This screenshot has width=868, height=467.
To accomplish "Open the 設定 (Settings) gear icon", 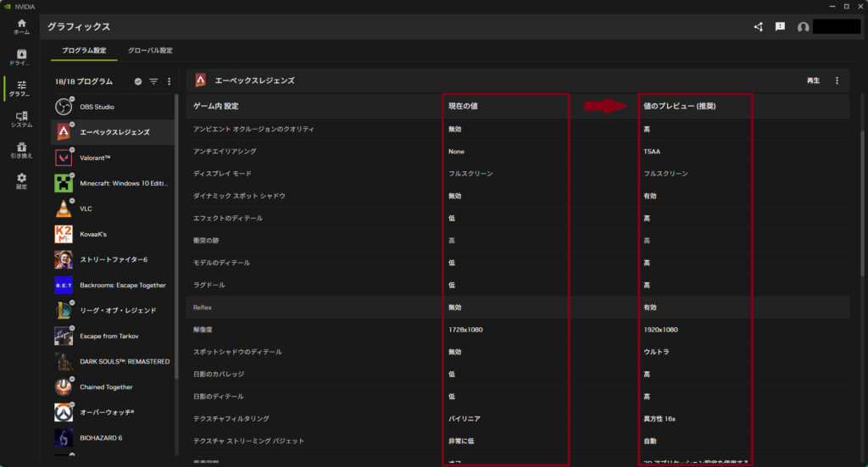I will click(x=21, y=181).
